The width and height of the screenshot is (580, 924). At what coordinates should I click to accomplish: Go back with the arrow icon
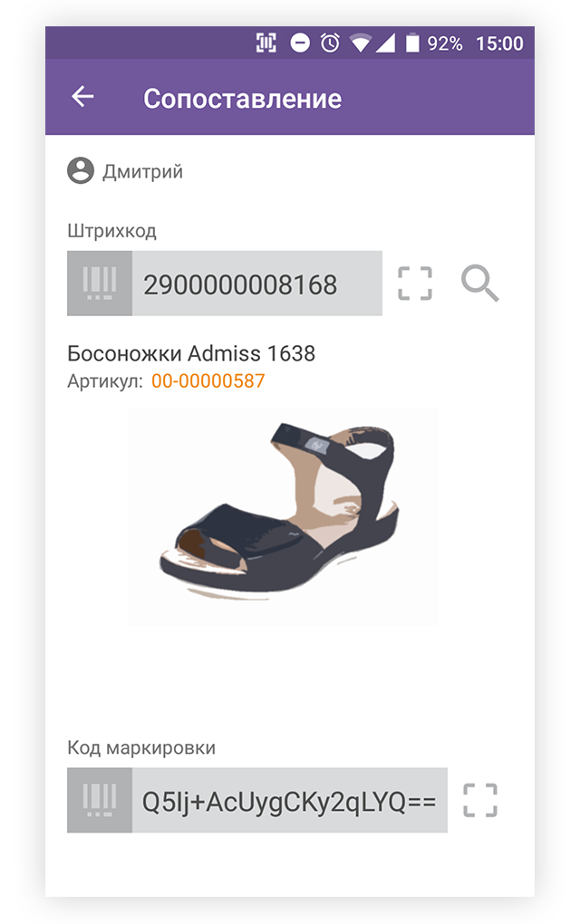tap(82, 97)
